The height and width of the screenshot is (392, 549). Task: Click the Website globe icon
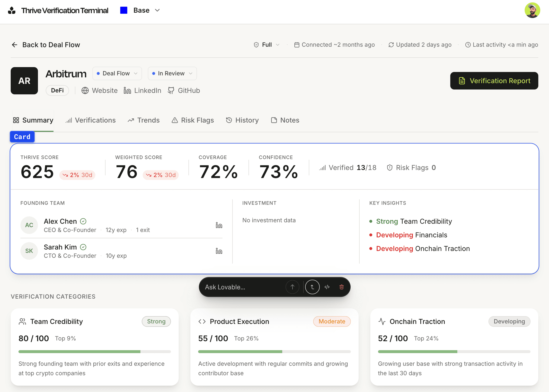[x=85, y=90]
